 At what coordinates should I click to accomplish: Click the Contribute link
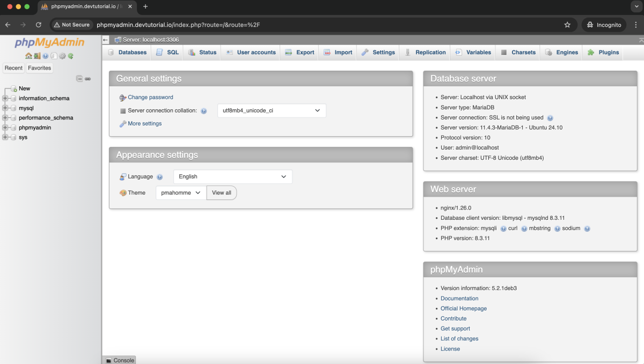tap(453, 318)
